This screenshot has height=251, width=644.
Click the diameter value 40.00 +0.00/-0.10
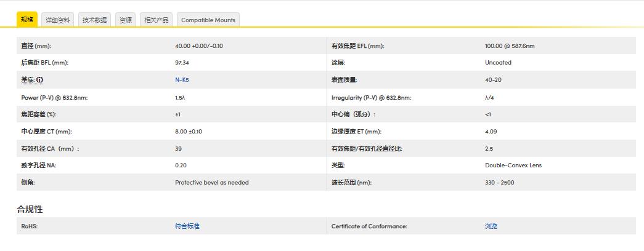coord(199,46)
